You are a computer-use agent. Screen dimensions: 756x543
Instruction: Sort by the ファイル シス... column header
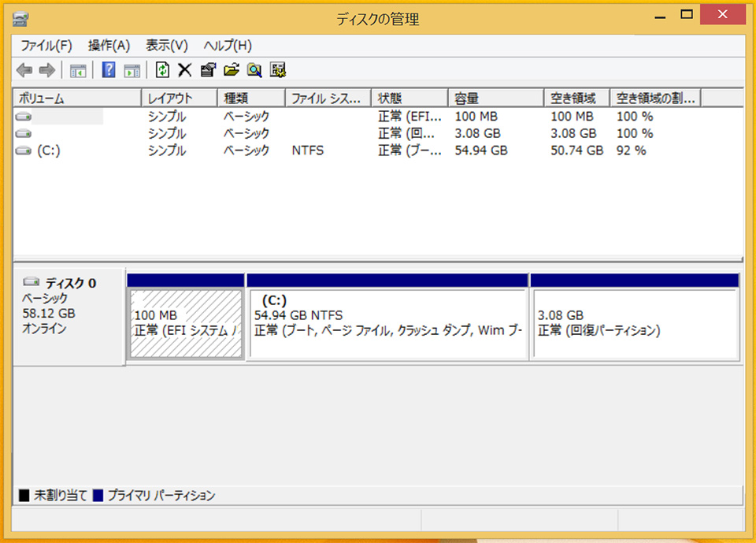point(328,98)
